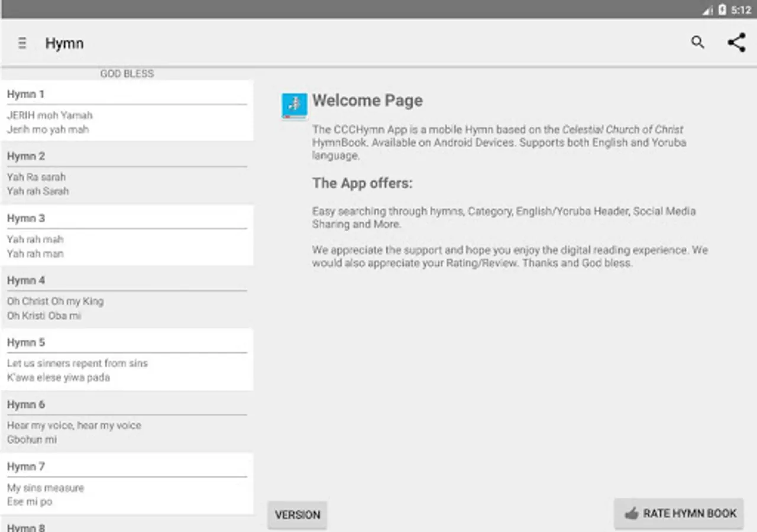Tap the signal strength icon
757x532 pixels.
click(707, 10)
